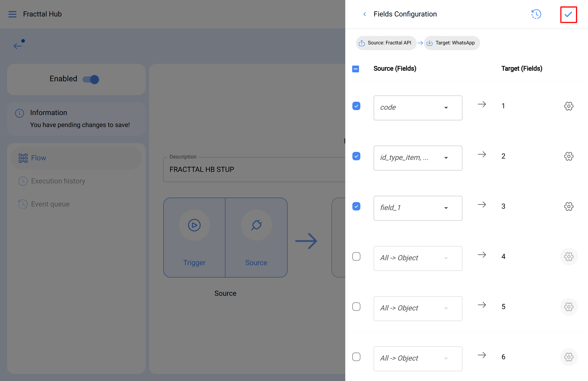This screenshot has height=381, width=588.
Task: Toggle the select-all checkbox beside Source (Fields)
Action: [x=355, y=69]
